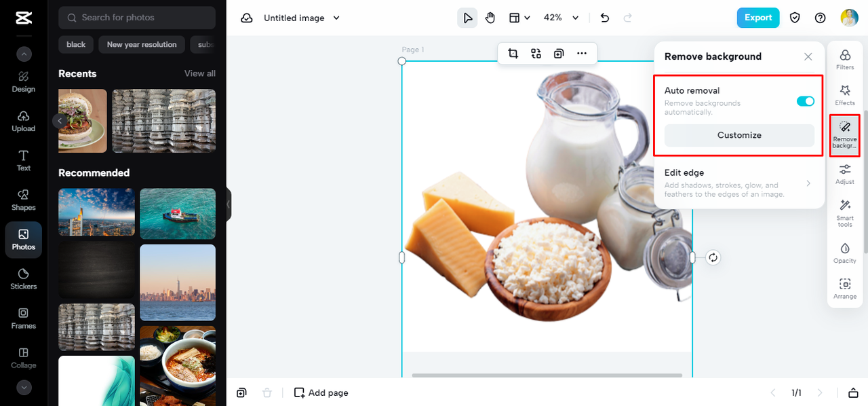
Task: Open the user profile avatar
Action: click(x=849, y=18)
